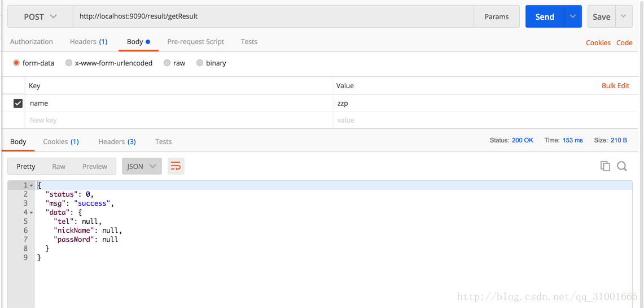The image size is (644, 308).
Task: Click the 210 B size value
Action: pyautogui.click(x=619, y=140)
